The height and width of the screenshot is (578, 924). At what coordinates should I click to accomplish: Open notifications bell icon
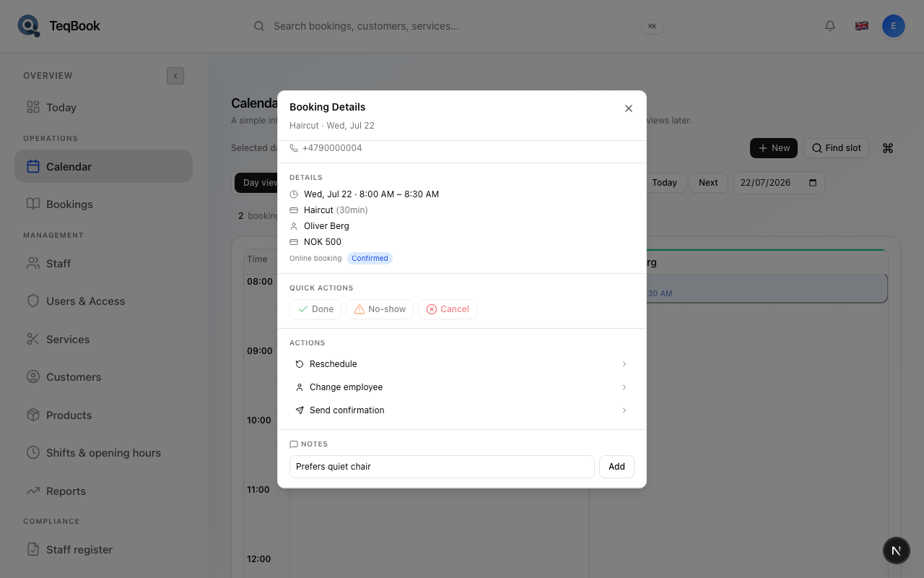[830, 26]
